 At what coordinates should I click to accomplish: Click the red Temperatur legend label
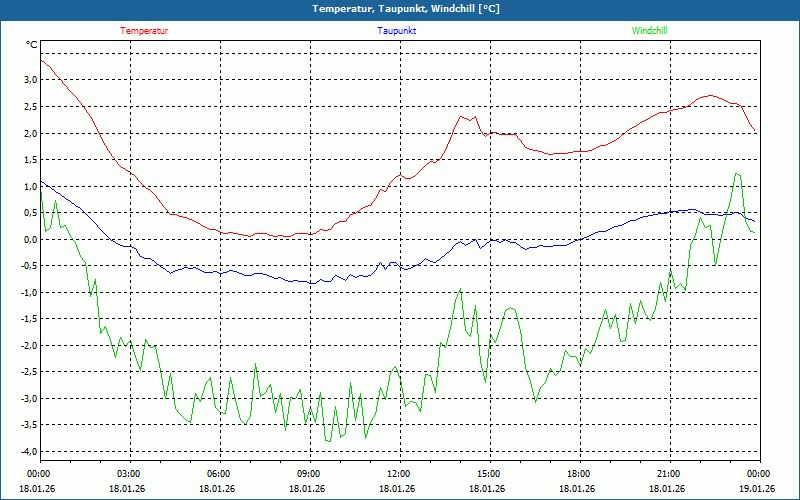click(144, 31)
